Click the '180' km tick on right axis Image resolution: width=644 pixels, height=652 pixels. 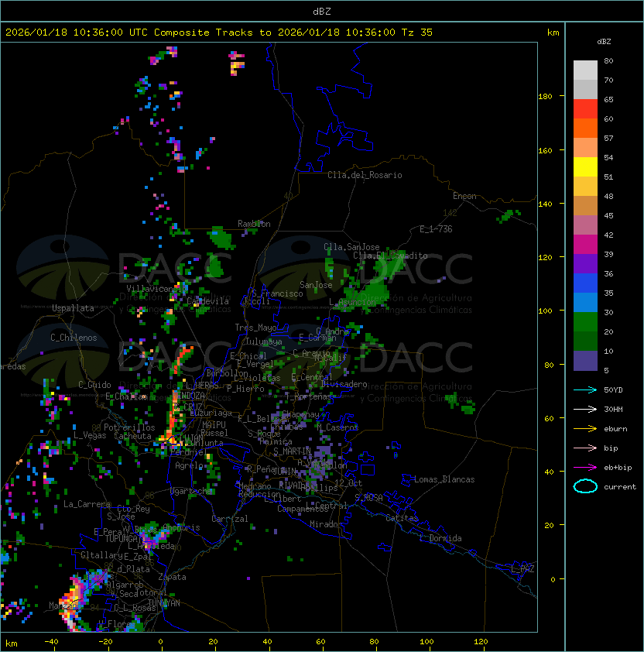[545, 97]
